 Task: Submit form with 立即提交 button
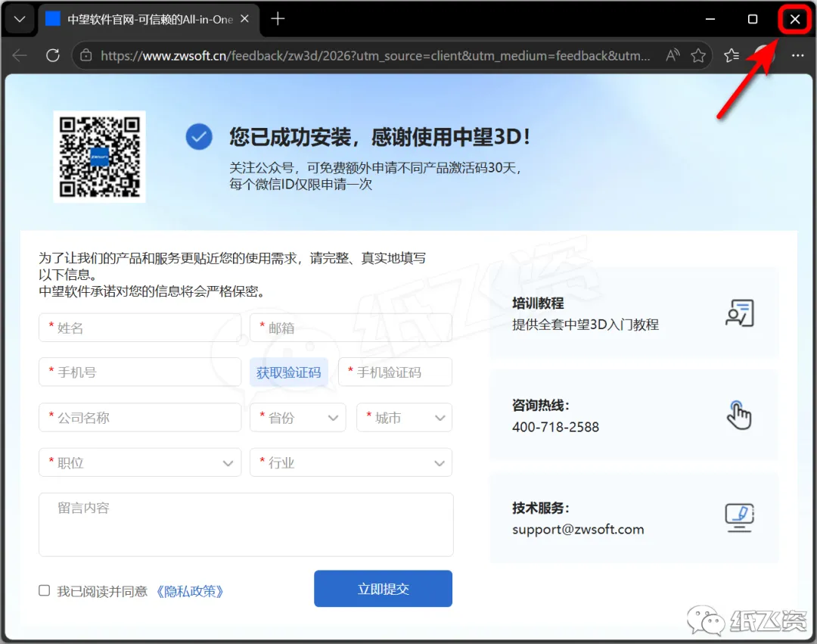383,589
